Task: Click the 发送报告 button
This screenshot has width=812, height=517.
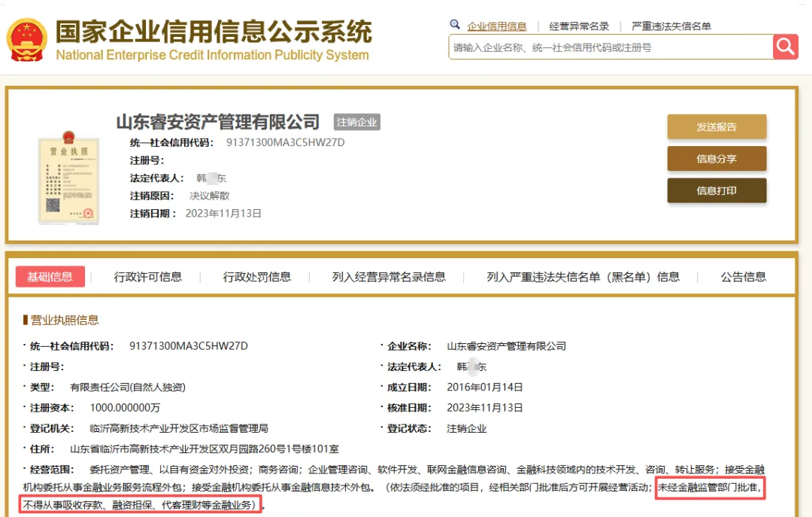Action: pos(717,126)
